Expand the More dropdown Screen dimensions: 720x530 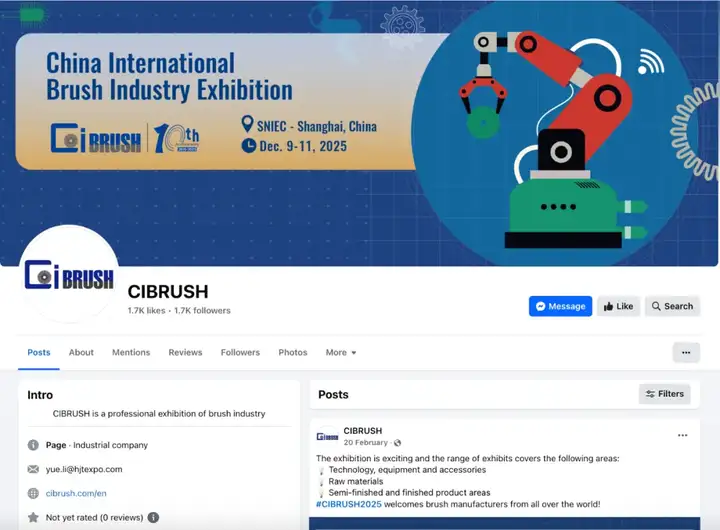point(341,353)
